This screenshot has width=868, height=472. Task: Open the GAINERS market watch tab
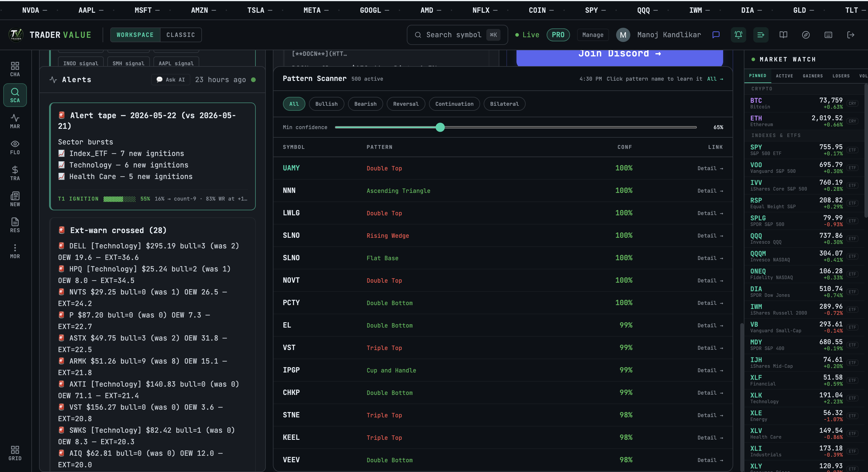813,76
